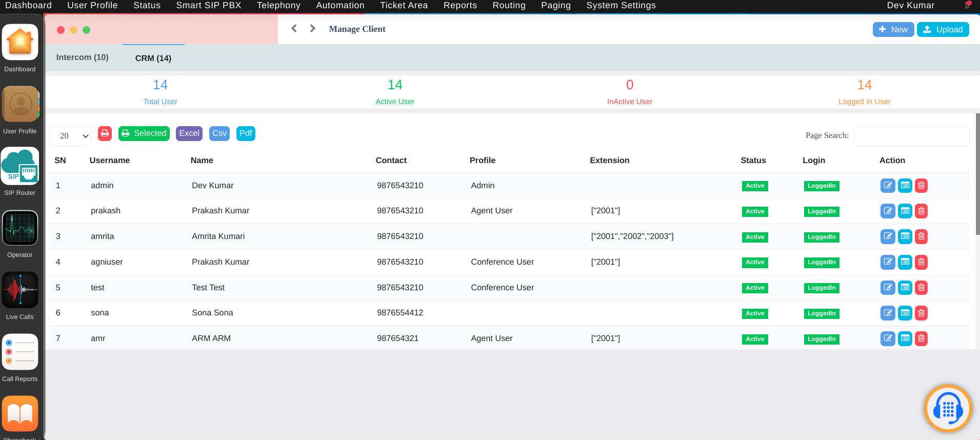The height and width of the screenshot is (440, 980).
Task: Open the Status menu
Action: (147, 5)
